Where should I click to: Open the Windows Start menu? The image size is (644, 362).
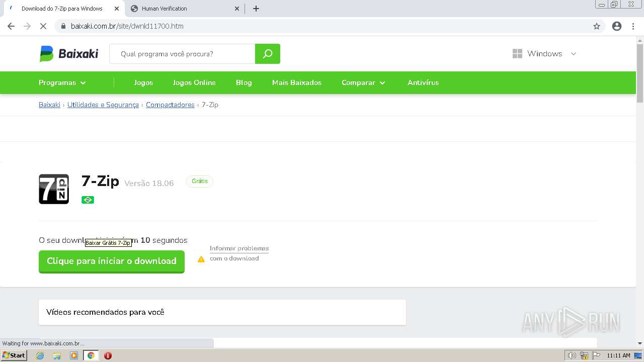(14, 355)
